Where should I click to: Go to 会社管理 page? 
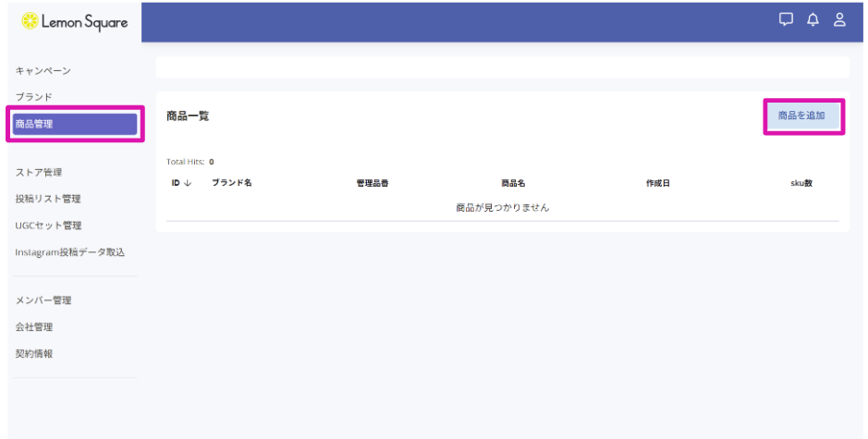pyautogui.click(x=34, y=327)
